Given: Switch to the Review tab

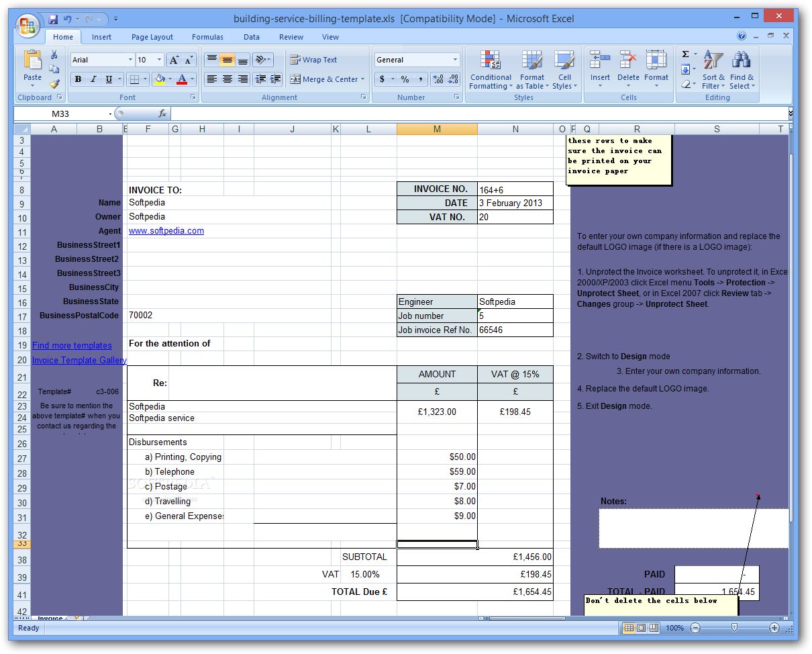Looking at the screenshot, I should coord(291,37).
